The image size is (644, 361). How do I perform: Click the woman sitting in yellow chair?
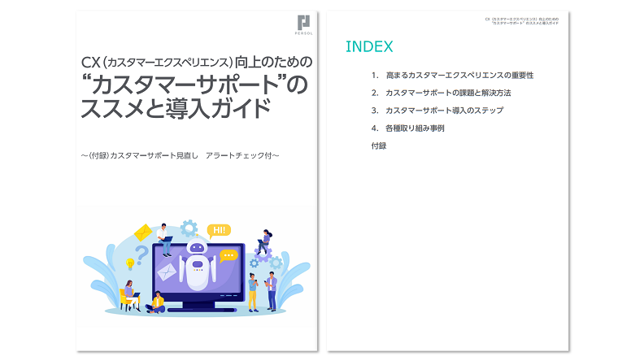click(x=130, y=296)
